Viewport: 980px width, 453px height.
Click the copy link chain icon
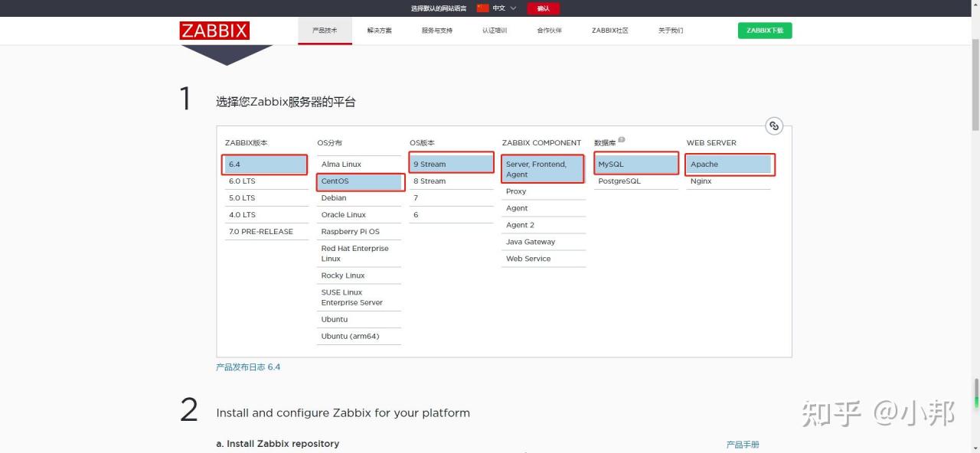pyautogui.click(x=774, y=126)
